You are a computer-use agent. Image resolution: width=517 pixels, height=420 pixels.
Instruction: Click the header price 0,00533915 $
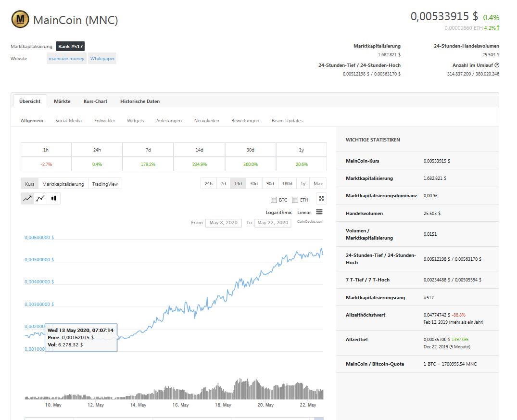(444, 16)
